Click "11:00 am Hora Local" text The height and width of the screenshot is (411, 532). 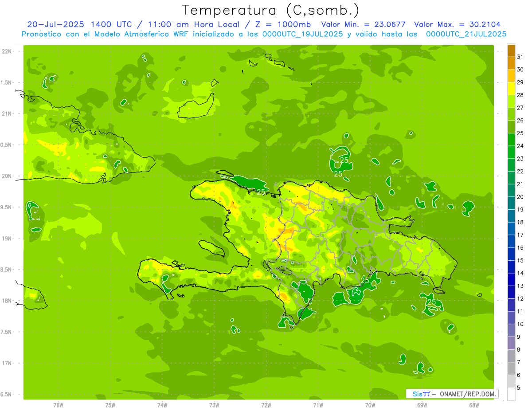click(195, 24)
